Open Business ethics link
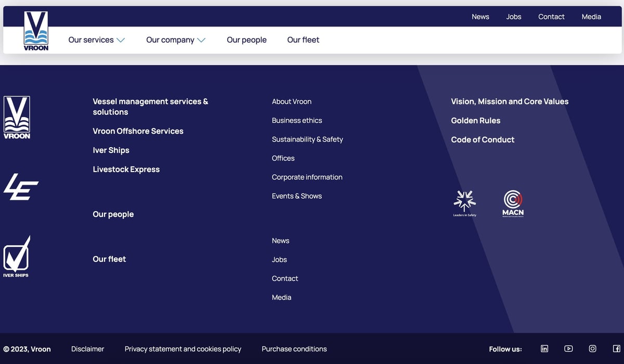 [x=297, y=120]
